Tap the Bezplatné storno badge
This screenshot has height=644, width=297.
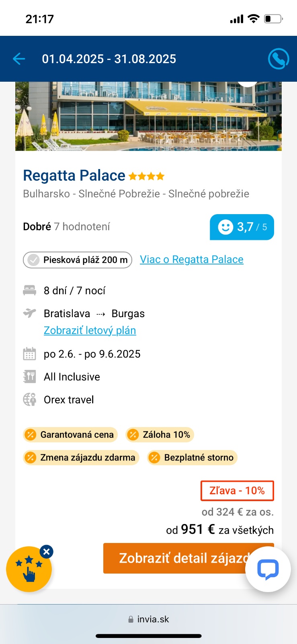192,458
